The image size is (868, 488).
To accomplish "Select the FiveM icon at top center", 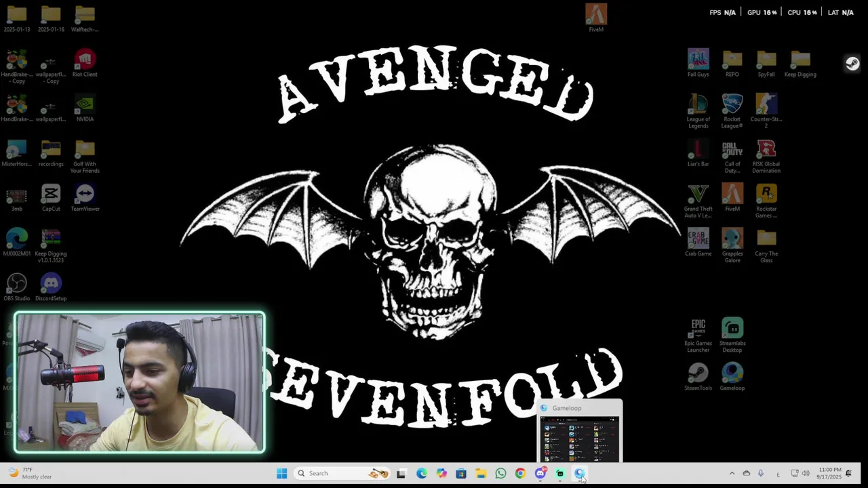I will tap(596, 18).
